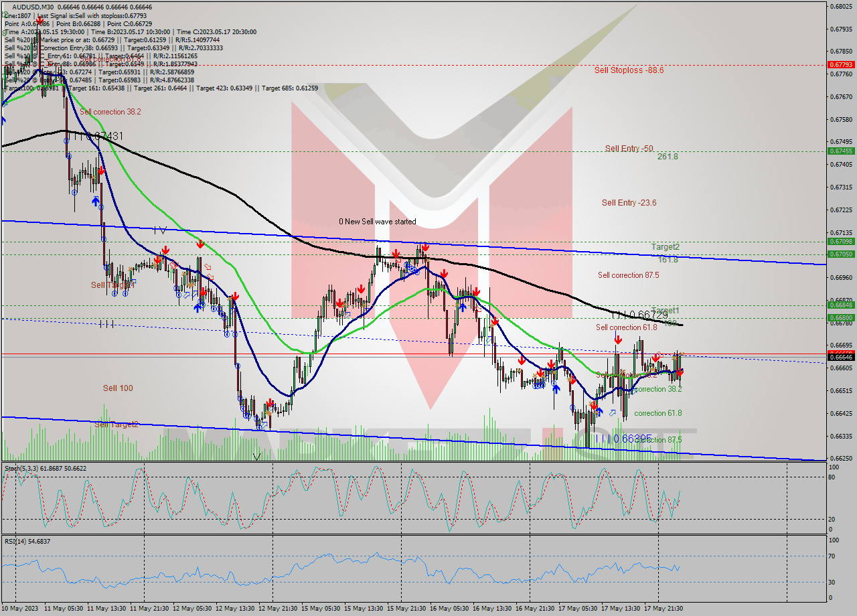This screenshot has height=616, width=857.
Task: Click the RSI scale value 30
Action: point(831,581)
